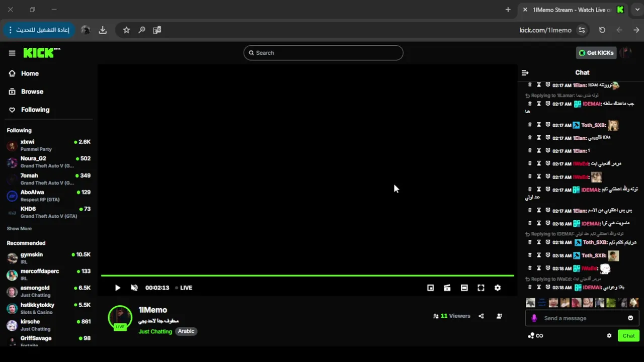This screenshot has width=644, height=362.
Task: Open browser downloads
Action: pos(103,30)
